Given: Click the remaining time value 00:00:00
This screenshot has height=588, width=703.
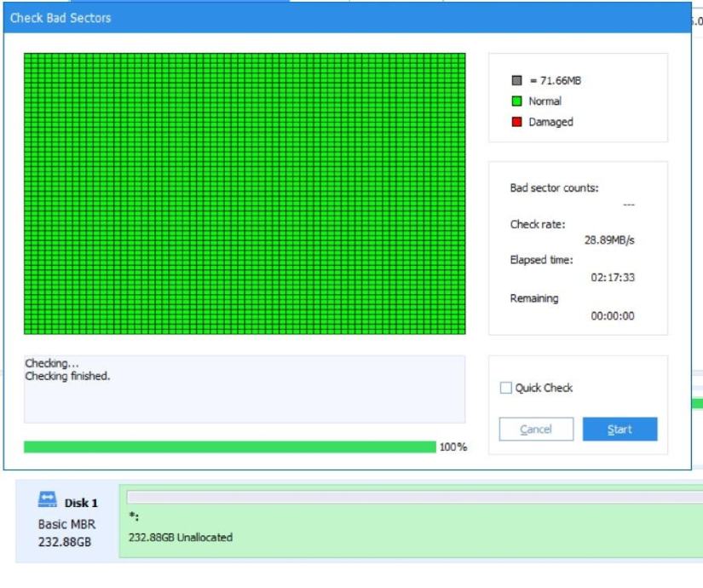Looking at the screenshot, I should [613, 316].
